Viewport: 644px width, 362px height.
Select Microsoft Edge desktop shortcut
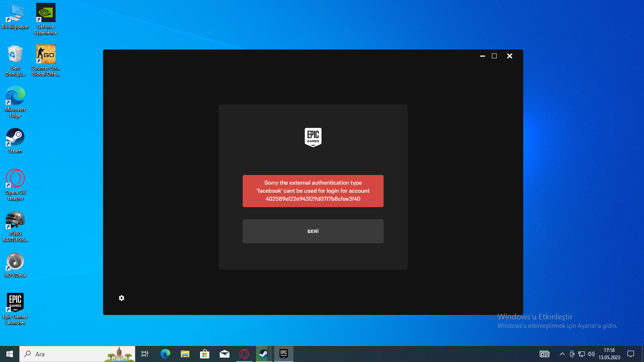click(x=15, y=102)
